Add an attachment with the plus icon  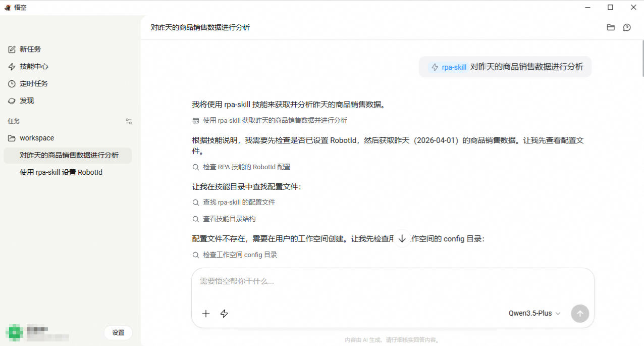[x=206, y=314]
